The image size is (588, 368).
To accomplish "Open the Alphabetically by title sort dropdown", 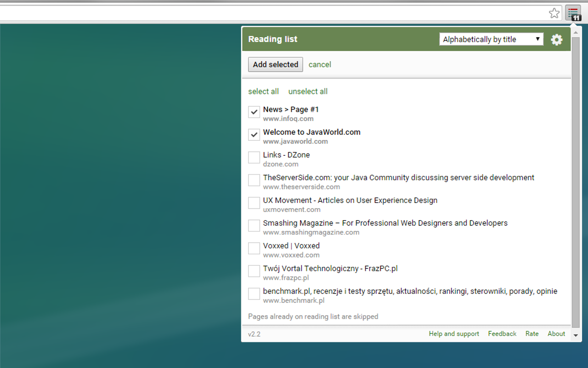I will coord(491,39).
